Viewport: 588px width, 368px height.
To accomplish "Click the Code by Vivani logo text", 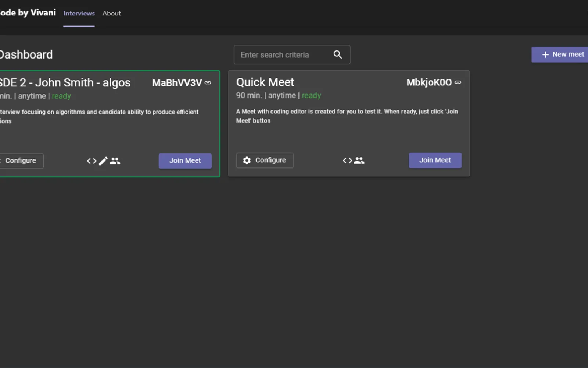I will pyautogui.click(x=28, y=13).
